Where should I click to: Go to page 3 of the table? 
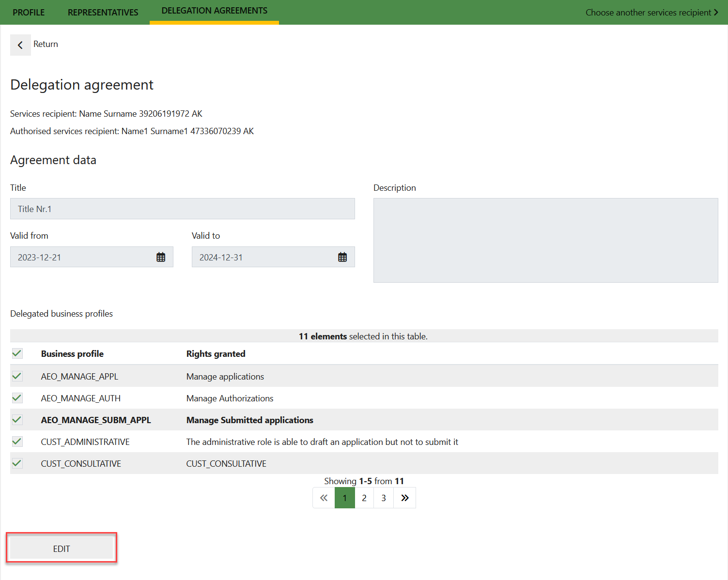[x=384, y=498]
